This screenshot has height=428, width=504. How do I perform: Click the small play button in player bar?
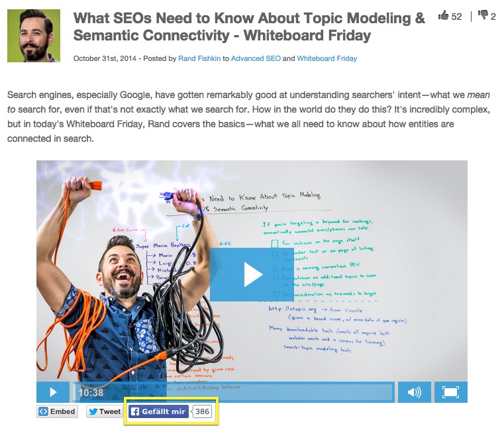click(53, 392)
